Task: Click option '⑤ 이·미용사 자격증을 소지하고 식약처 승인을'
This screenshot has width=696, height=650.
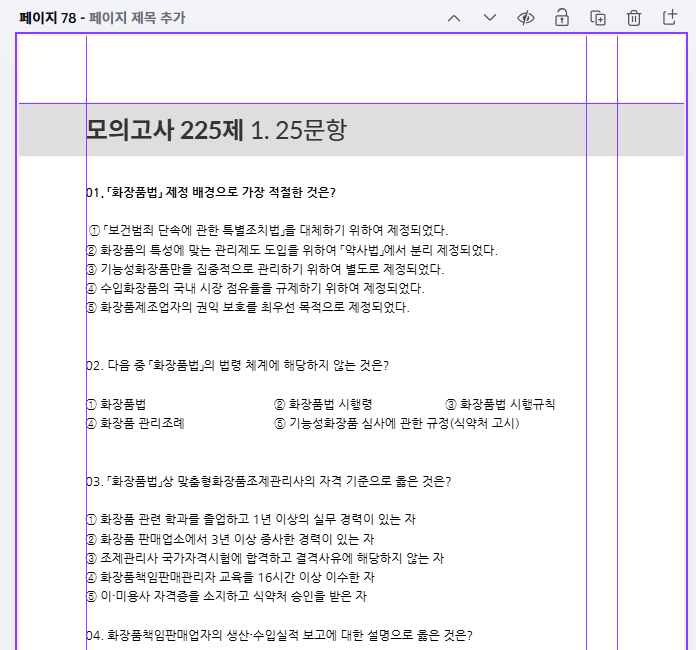Action: pyautogui.click(x=227, y=596)
